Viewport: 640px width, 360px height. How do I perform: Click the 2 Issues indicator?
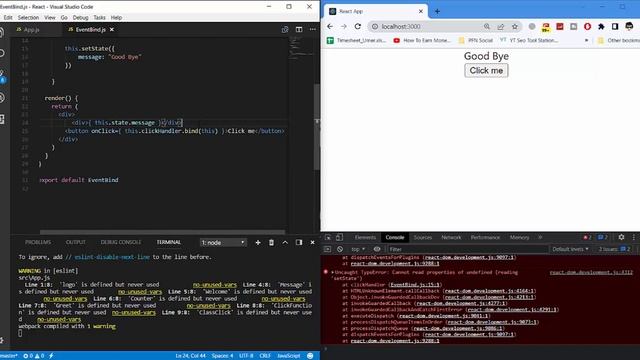614,249
